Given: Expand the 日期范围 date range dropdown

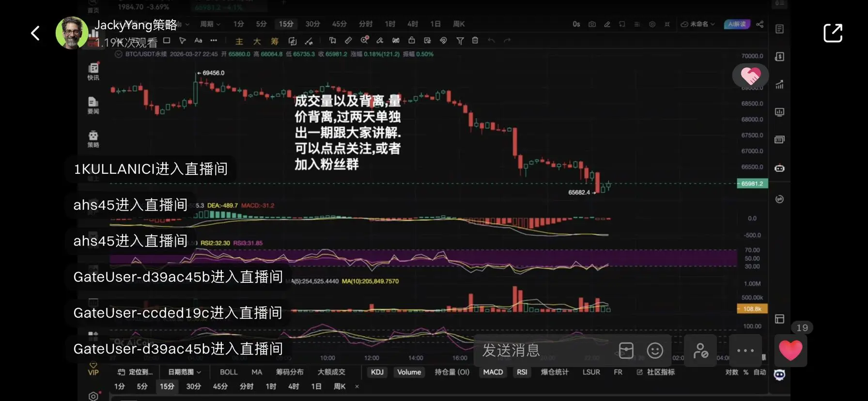Looking at the screenshot, I should click(185, 372).
